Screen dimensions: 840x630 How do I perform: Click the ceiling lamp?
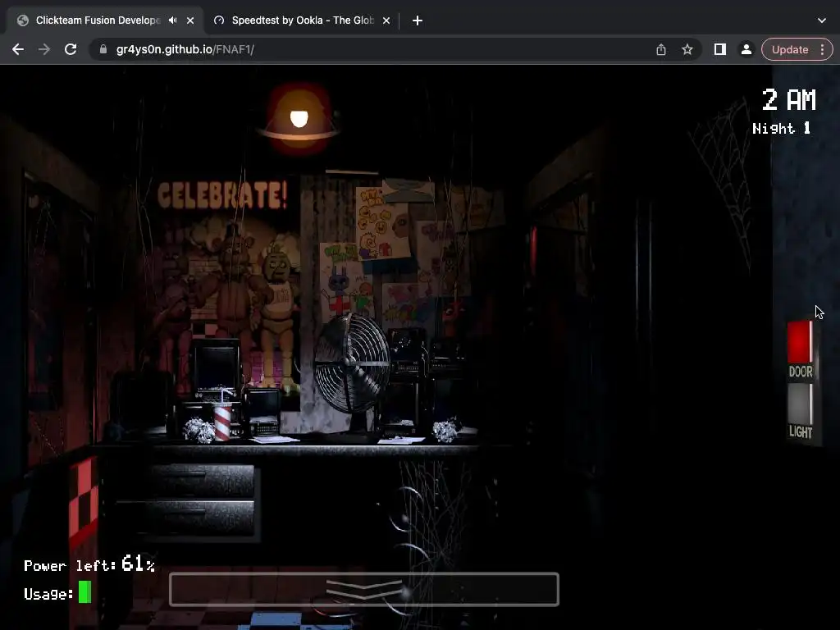click(299, 116)
